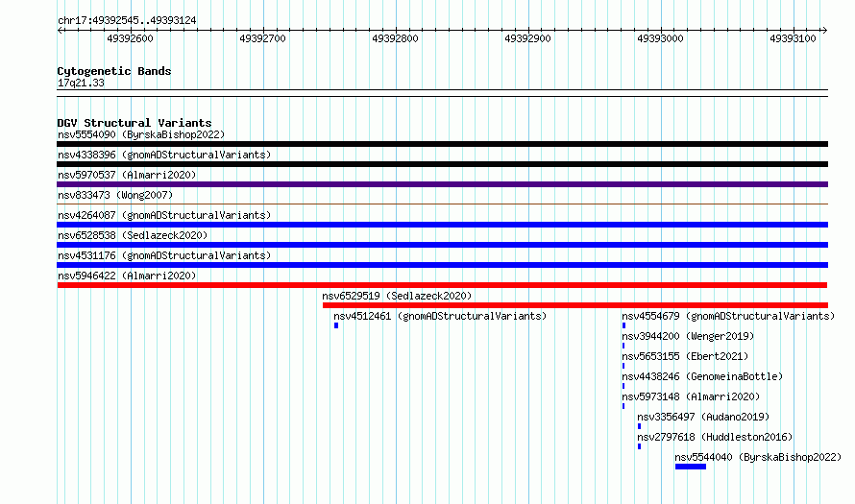
Task: Open the nsv4554679 (gnomADStructuralVariants) label
Action: pyautogui.click(x=728, y=316)
